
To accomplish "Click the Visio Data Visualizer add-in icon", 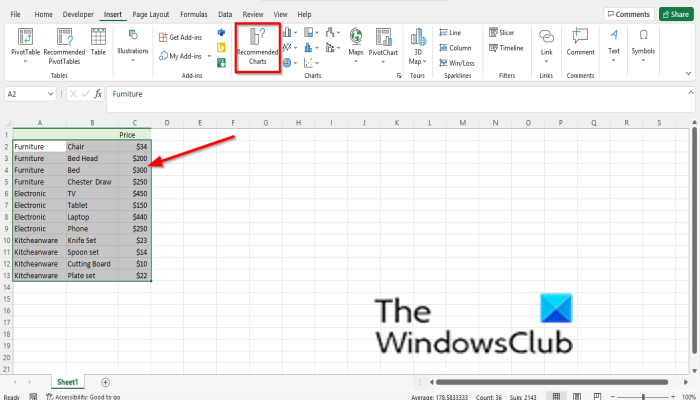I will [221, 33].
